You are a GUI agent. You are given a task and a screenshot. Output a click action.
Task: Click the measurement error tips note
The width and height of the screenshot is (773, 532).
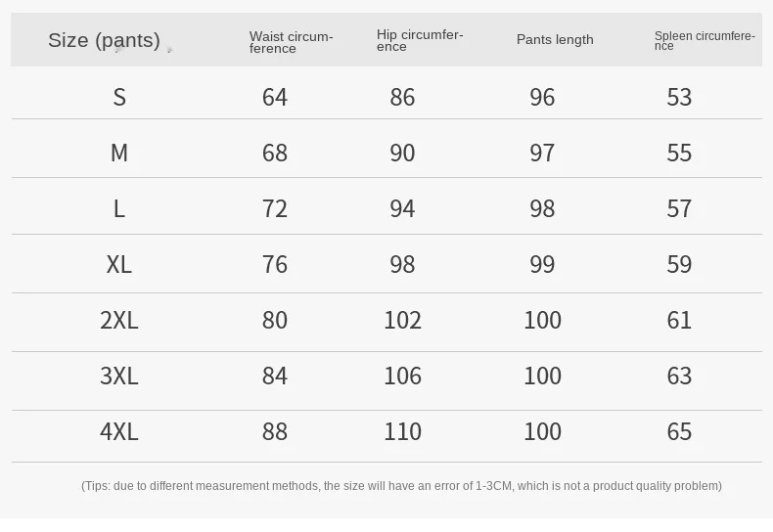(401, 486)
